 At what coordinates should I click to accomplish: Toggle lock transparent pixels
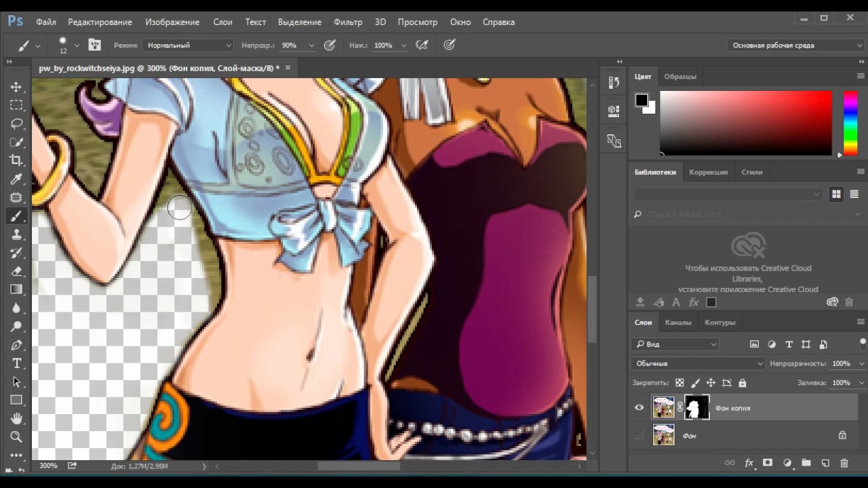tap(679, 383)
